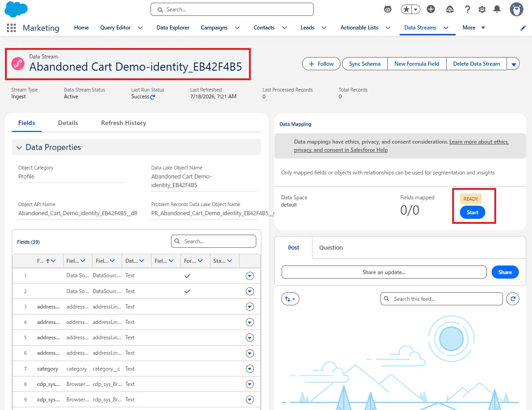Open the Help question mark icon
This screenshot has width=532, height=410.
coord(468,10)
